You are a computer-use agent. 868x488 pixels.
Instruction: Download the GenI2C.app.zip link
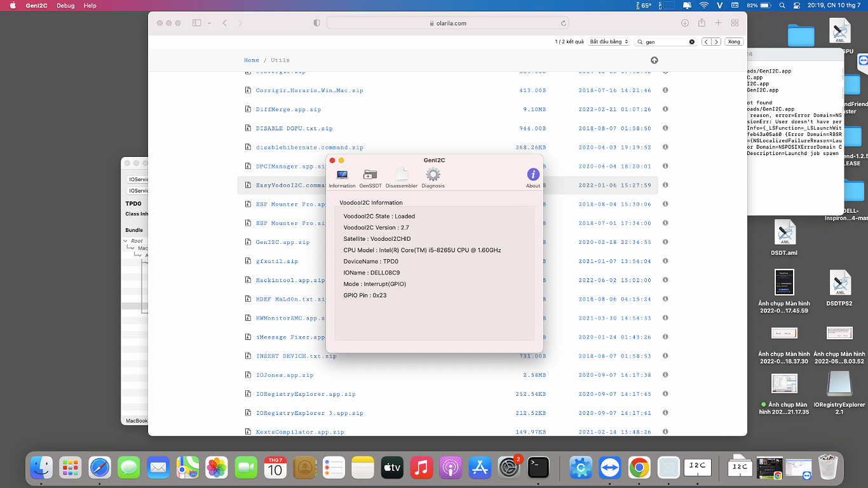[283, 242]
